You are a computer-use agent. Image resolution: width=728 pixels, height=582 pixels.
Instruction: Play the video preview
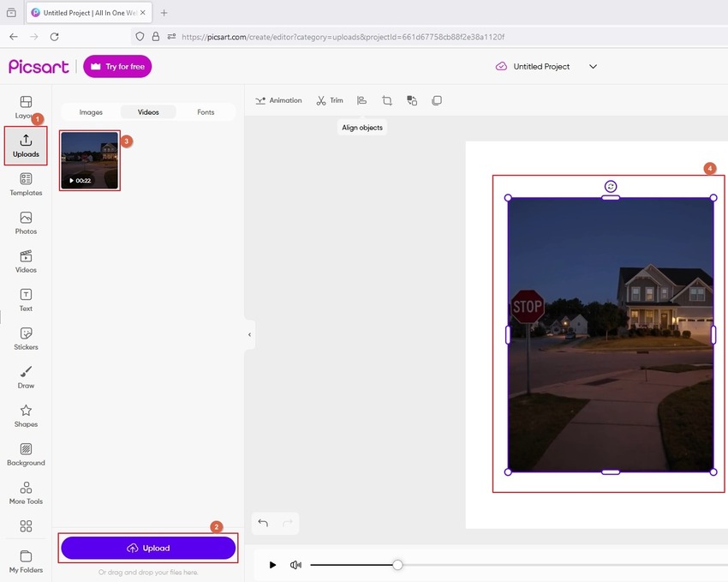click(x=272, y=565)
